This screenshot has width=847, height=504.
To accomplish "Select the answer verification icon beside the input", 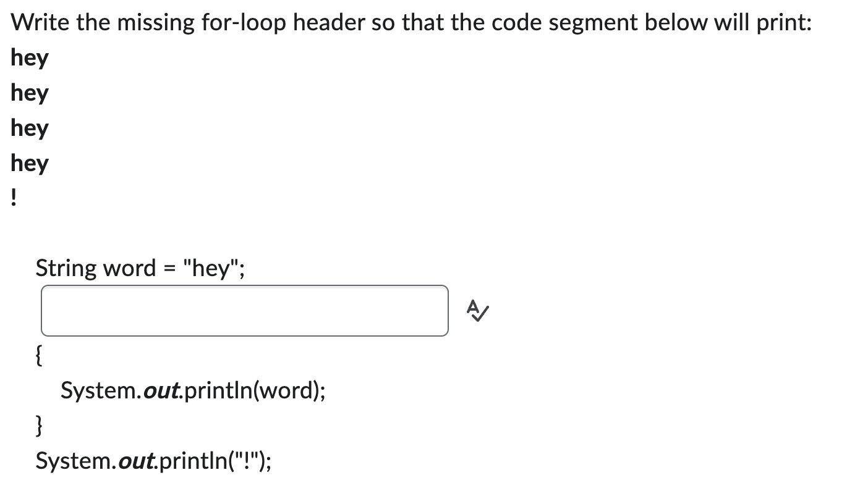I will [476, 311].
